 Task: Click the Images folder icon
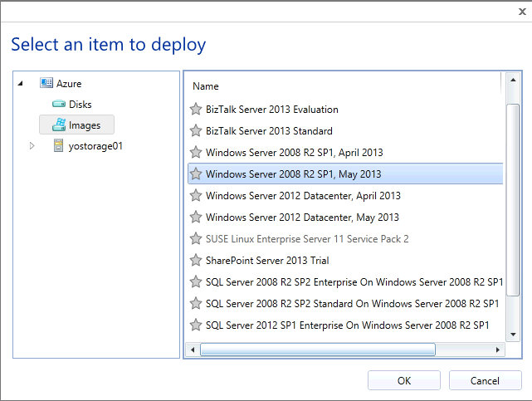pos(59,125)
